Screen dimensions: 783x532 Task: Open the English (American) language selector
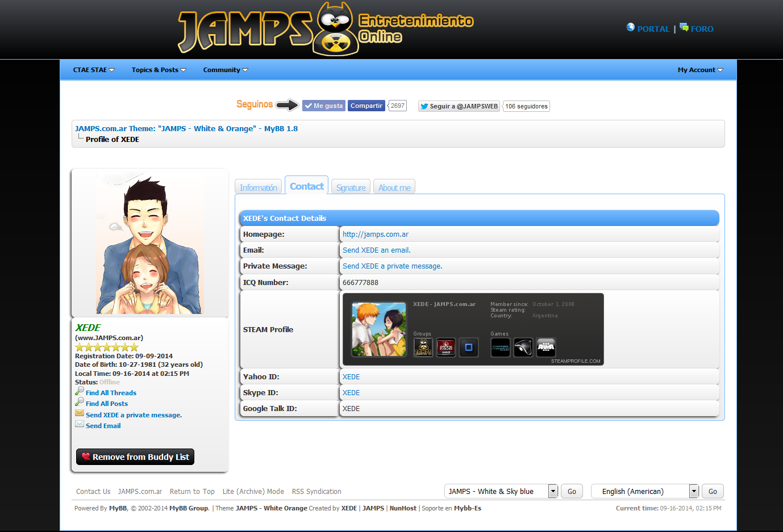(644, 491)
